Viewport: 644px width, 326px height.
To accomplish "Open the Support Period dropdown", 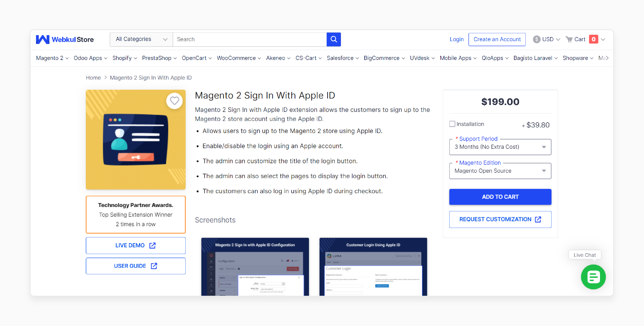I will pos(500,147).
